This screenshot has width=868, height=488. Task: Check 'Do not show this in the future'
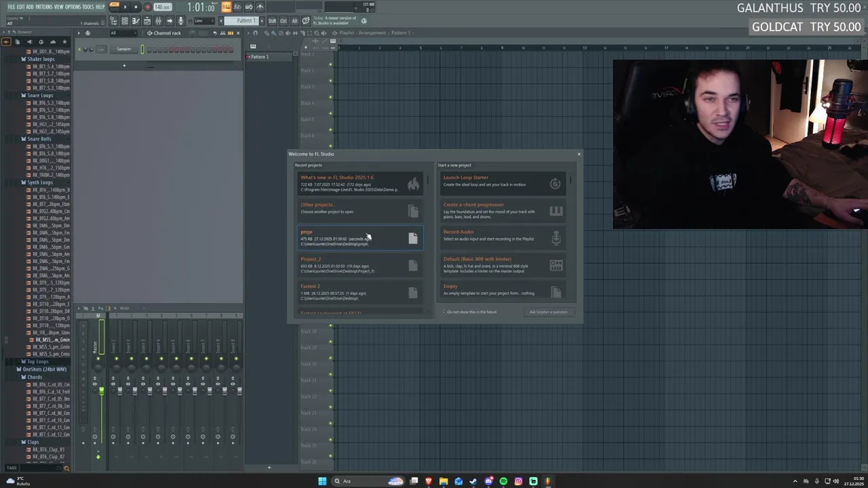[x=469, y=312]
